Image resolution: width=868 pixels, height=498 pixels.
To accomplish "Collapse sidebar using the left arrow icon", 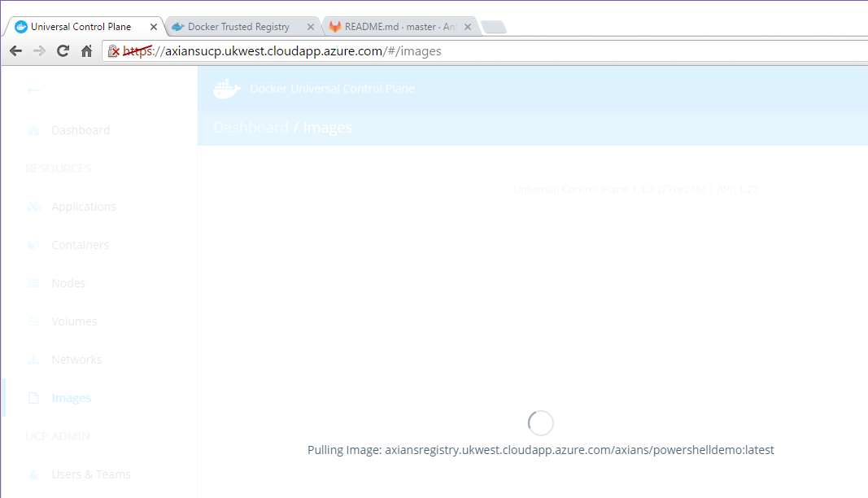I will pyautogui.click(x=33, y=90).
